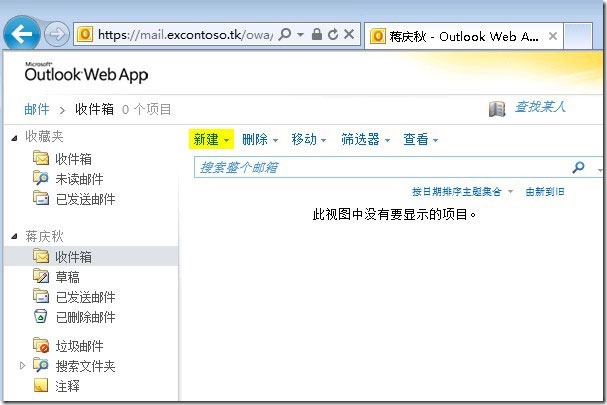Open the address book icon beside 查找某人
This screenshot has width=607, height=405.
pos(497,108)
